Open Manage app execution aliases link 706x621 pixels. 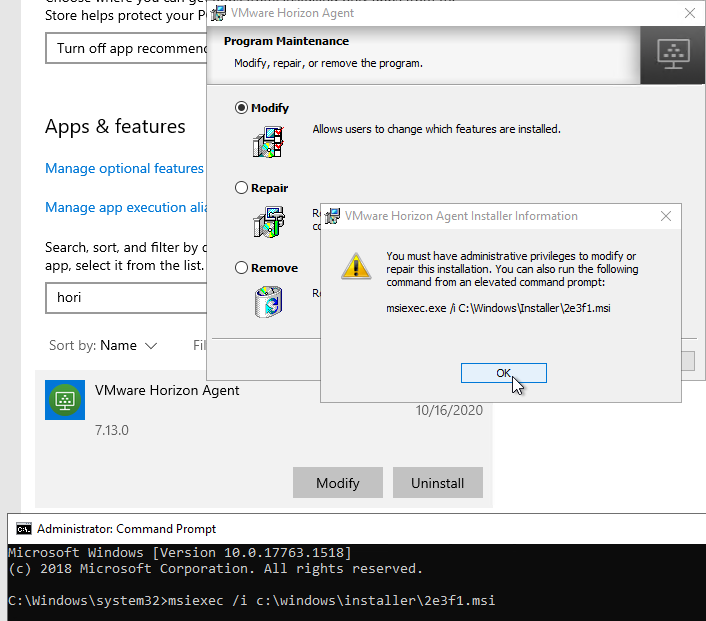pyautogui.click(x=126, y=207)
